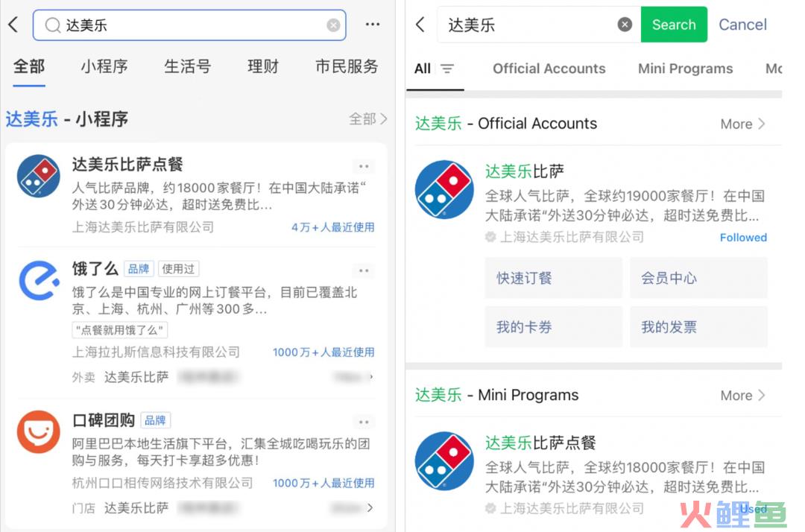Go back using Alipay's back arrow

[x=13, y=24]
